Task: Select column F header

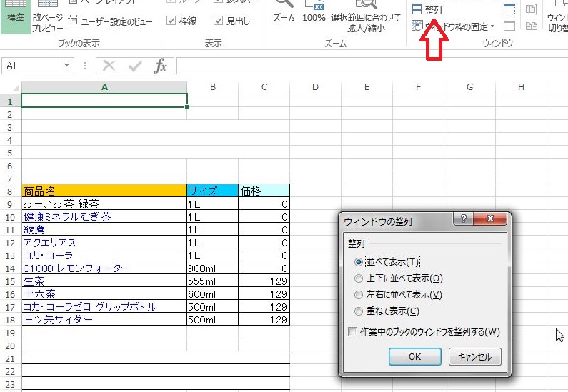Action: (x=418, y=87)
